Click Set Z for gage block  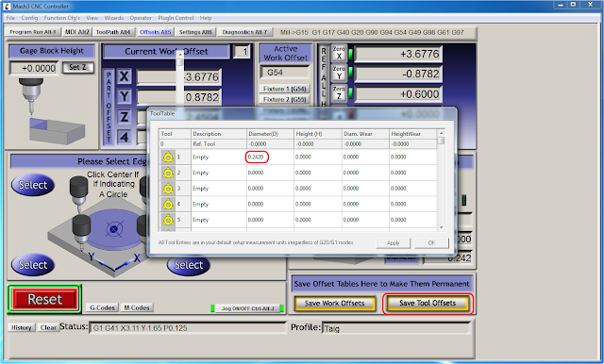coord(77,67)
